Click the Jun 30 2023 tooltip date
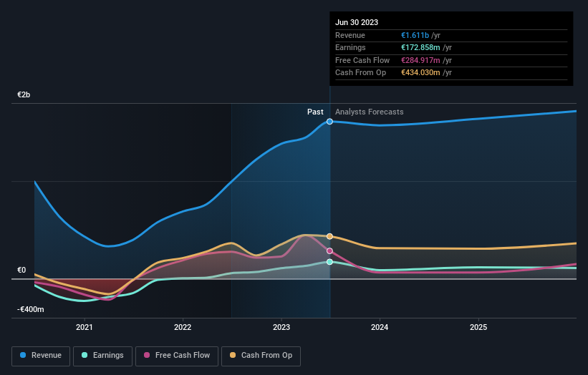Screen dimensions: 588x375 pos(357,22)
